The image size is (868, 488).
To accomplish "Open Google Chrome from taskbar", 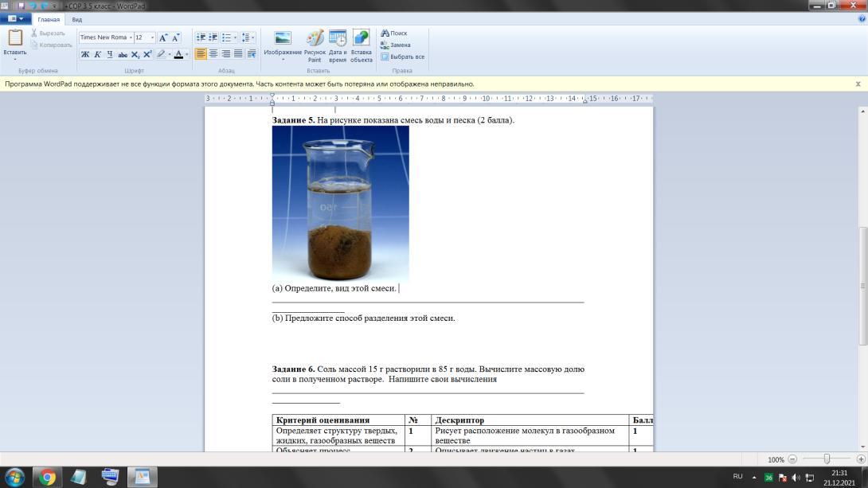I will [x=47, y=477].
